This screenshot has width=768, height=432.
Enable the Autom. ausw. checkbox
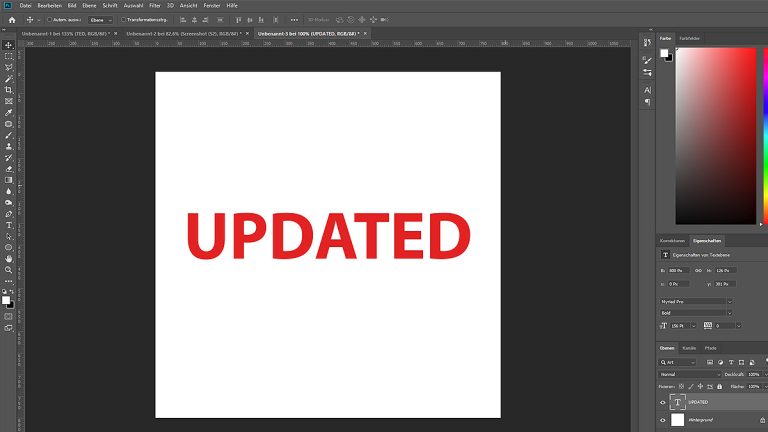tap(49, 20)
